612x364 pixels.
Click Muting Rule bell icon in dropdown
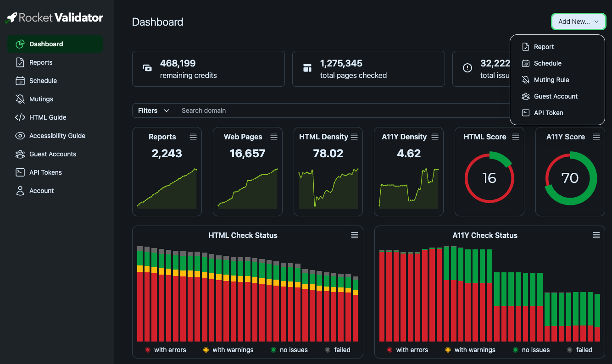pos(526,80)
